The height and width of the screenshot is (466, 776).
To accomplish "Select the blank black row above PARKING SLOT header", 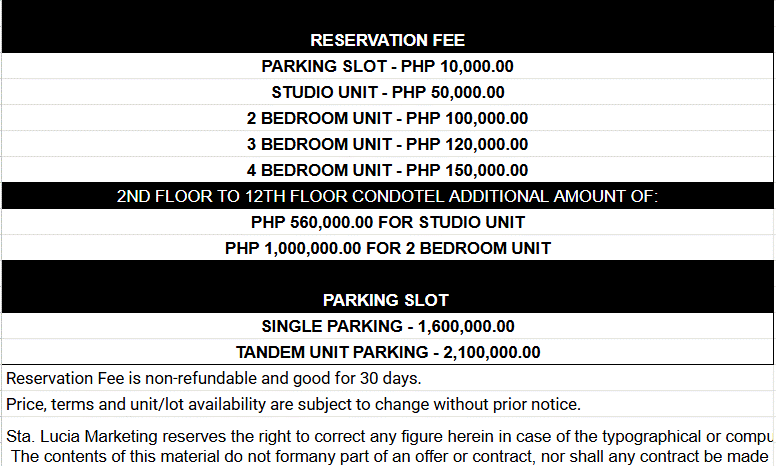I will (x=387, y=273).
